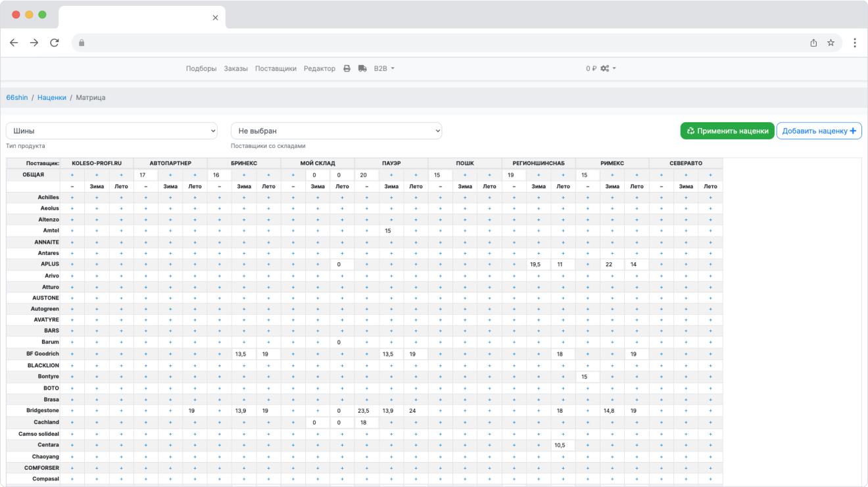868x487 pixels.
Task: Edit the Cachland value 18 under ПАУЭР
Action: click(367, 422)
